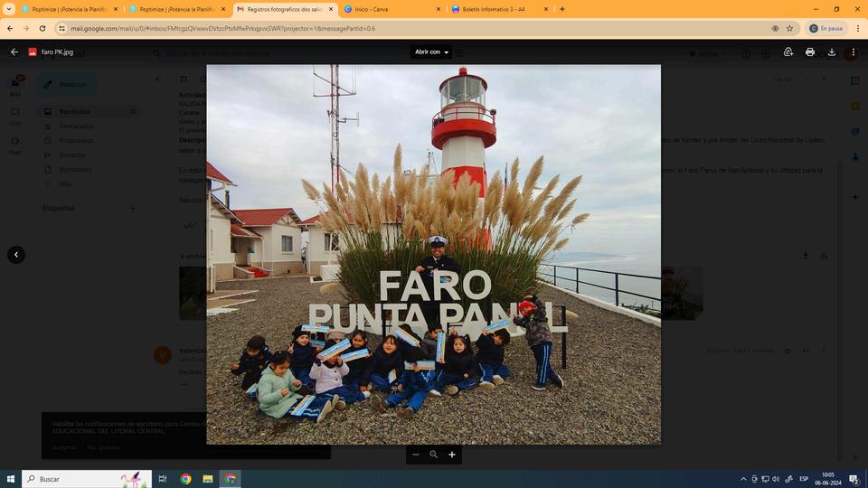Open File Explorer from taskbar
The image size is (868, 488).
click(208, 479)
